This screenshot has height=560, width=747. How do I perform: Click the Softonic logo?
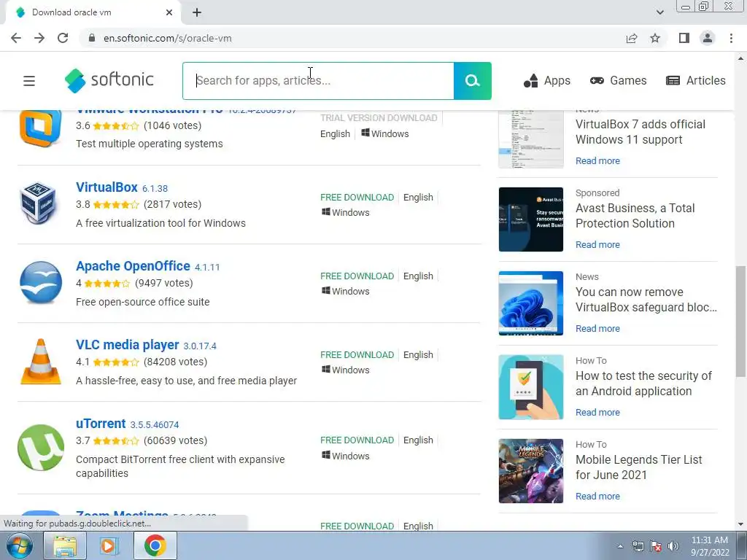[x=109, y=80]
